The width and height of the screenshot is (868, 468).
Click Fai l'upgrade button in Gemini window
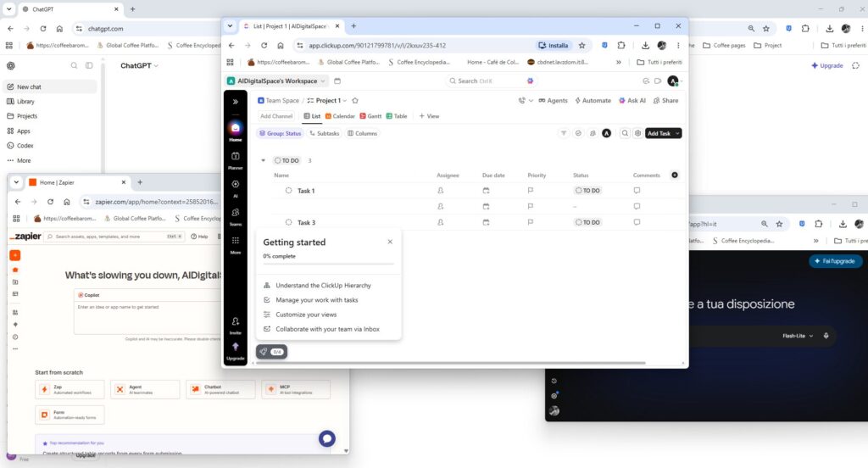tap(835, 261)
